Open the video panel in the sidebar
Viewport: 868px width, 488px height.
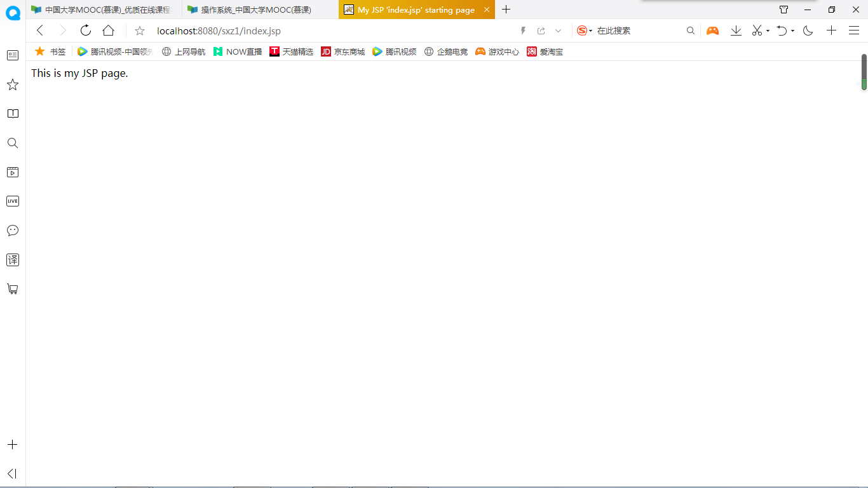pyautogui.click(x=13, y=172)
